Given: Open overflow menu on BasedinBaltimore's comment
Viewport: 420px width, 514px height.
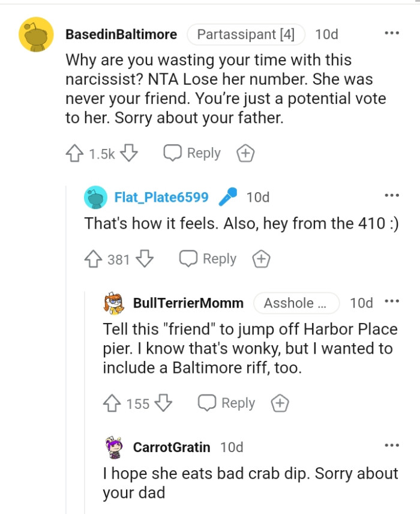Looking at the screenshot, I should (392, 34).
